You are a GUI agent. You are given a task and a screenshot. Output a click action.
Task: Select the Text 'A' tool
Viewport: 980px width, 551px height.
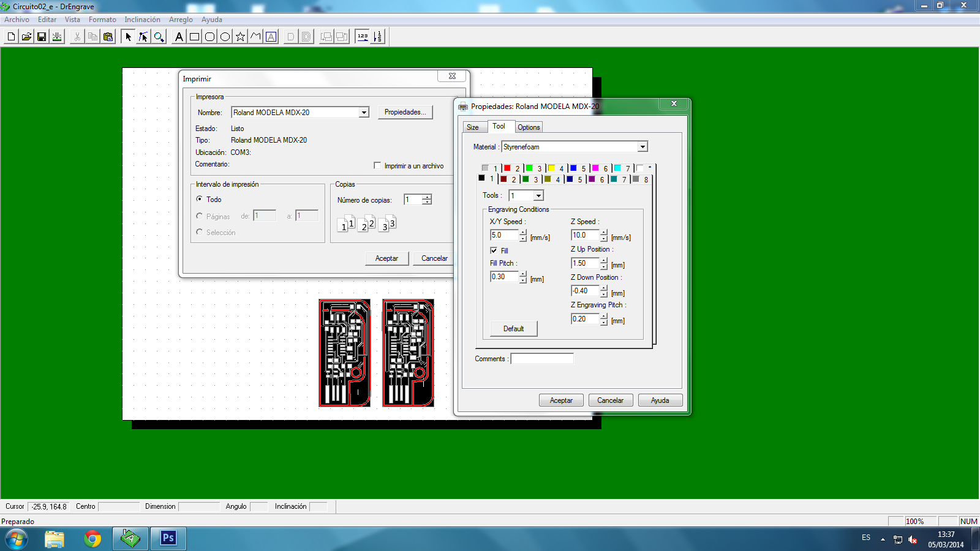pos(179,37)
